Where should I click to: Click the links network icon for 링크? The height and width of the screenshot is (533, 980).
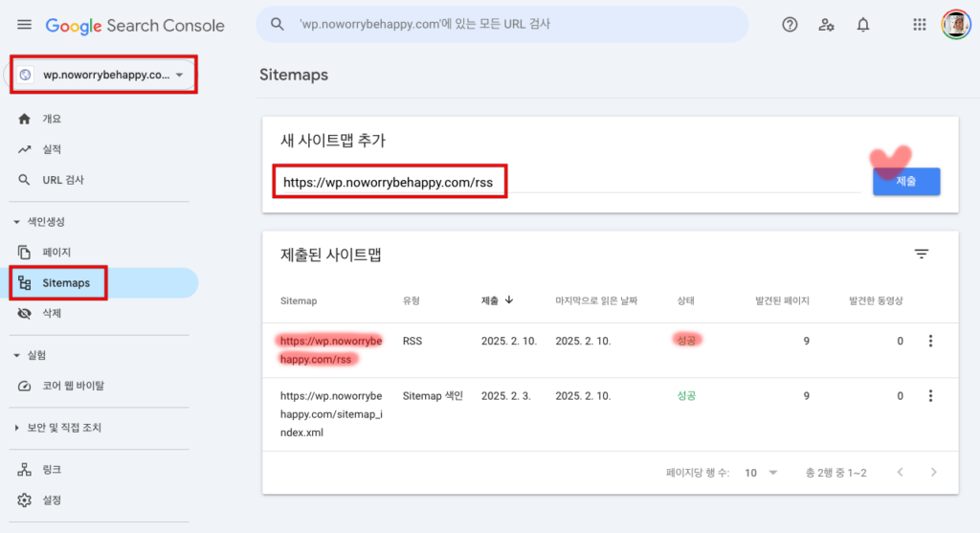(24, 470)
